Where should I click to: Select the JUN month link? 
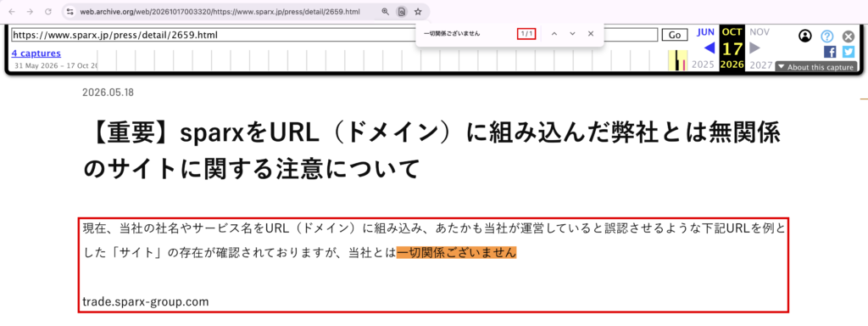click(706, 32)
